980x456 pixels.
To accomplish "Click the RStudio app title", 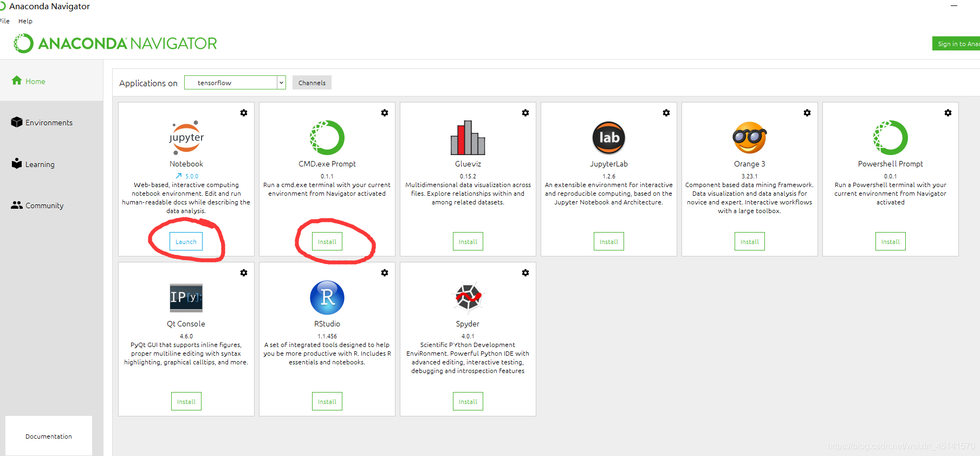I will [x=327, y=324].
